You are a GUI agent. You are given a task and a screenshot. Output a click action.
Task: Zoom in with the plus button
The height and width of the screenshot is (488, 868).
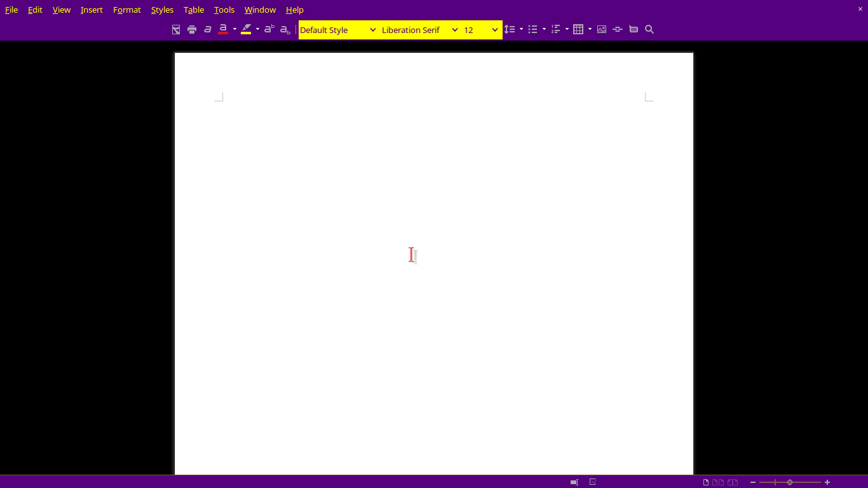[827, 482]
